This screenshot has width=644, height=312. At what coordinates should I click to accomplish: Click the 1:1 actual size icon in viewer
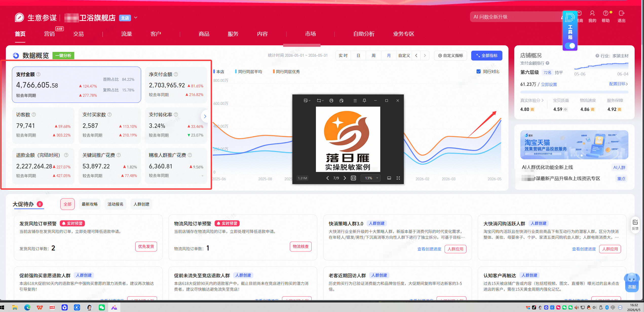353,178
